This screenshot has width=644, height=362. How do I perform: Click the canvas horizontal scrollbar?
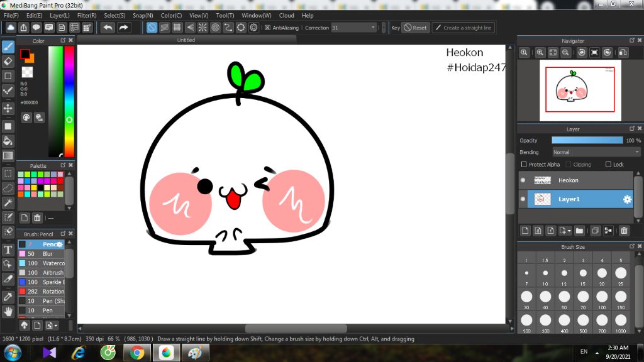point(296,328)
